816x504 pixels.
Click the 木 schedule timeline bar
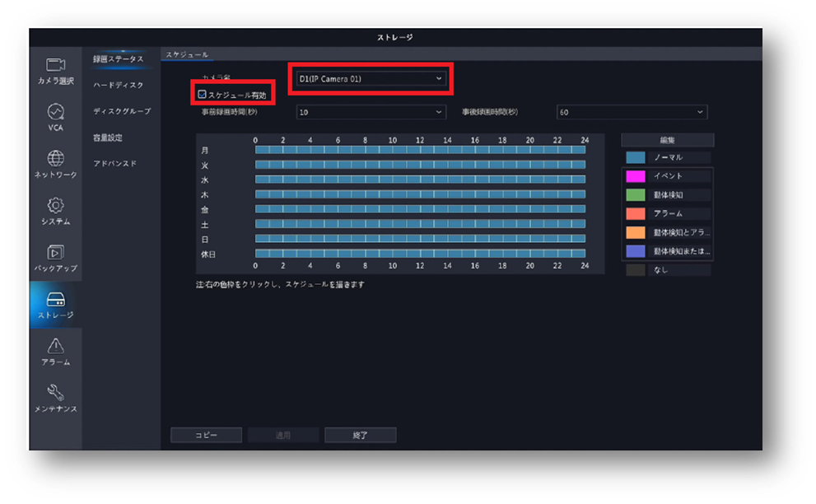click(x=420, y=194)
